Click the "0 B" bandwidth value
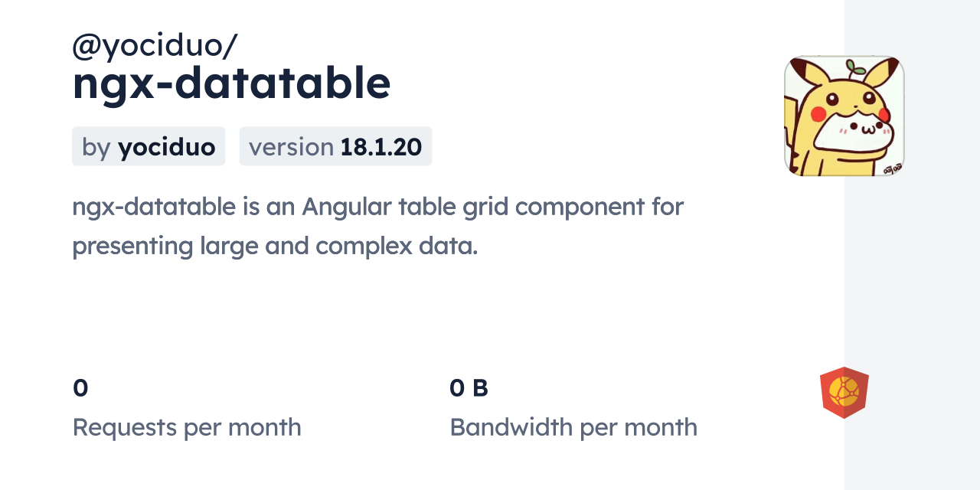The image size is (980, 490). coord(469,388)
